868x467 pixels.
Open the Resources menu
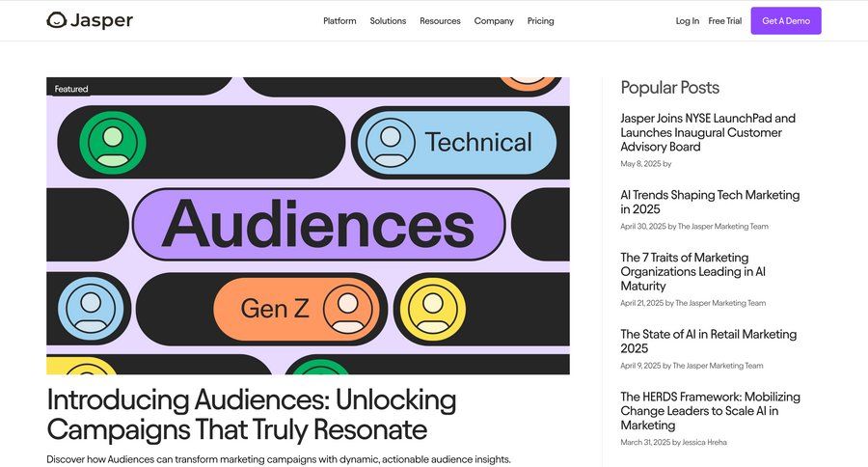click(x=440, y=21)
